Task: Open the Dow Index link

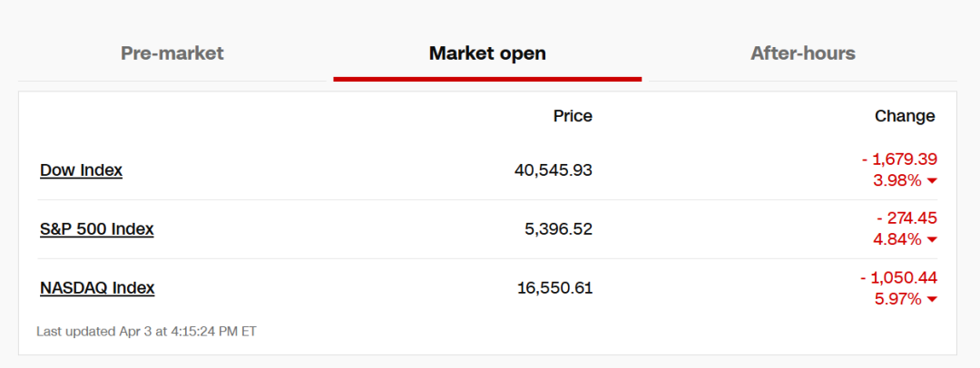Action: tap(81, 170)
